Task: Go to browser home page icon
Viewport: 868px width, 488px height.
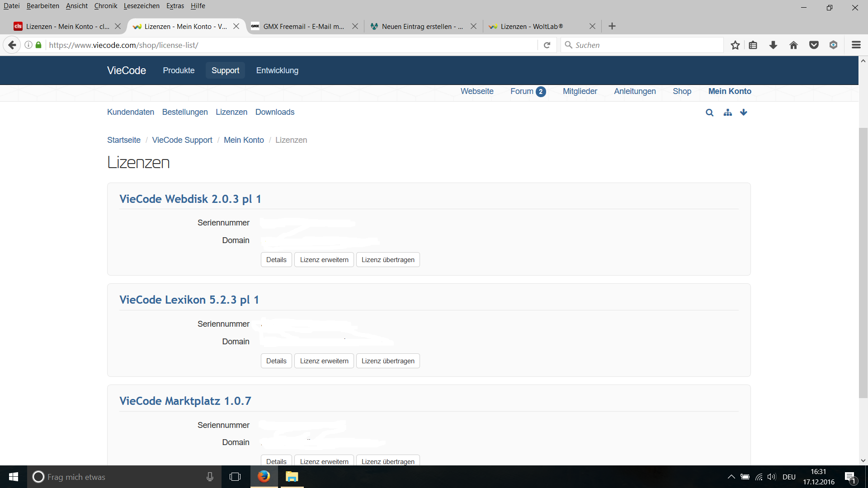Action: pyautogui.click(x=793, y=45)
